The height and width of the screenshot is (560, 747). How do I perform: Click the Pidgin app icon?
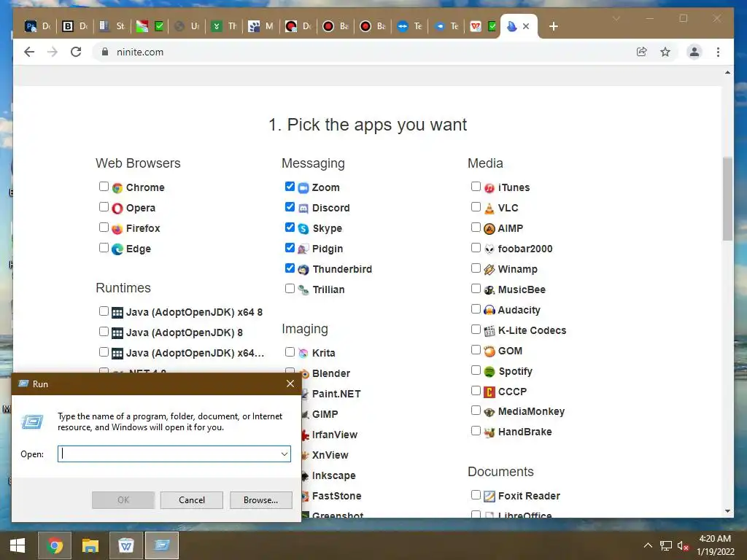pyautogui.click(x=303, y=249)
